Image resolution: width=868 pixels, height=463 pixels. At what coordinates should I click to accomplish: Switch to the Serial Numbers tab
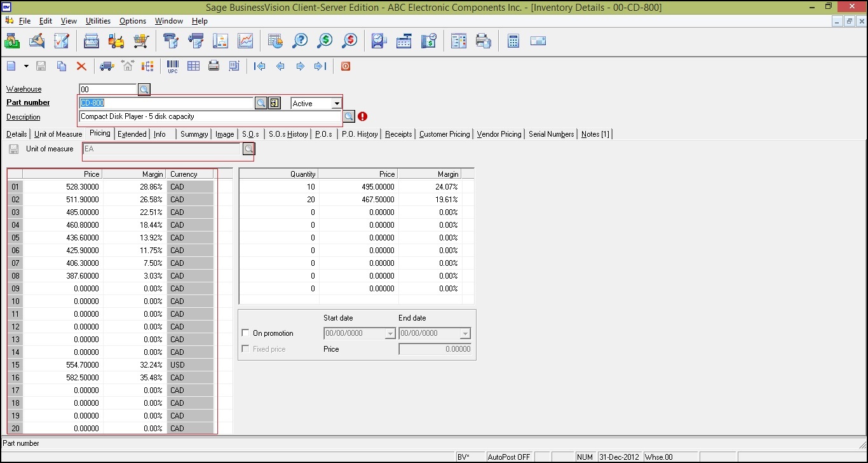tap(552, 134)
